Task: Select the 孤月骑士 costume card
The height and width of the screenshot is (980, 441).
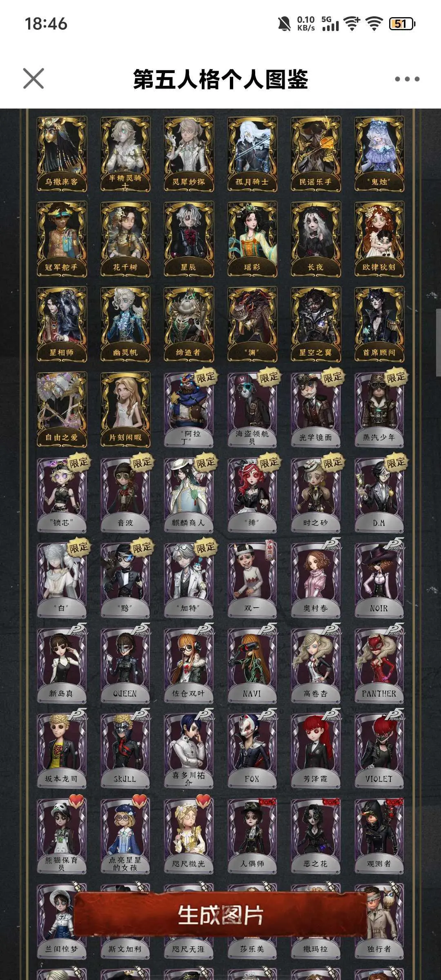Action: (x=252, y=154)
